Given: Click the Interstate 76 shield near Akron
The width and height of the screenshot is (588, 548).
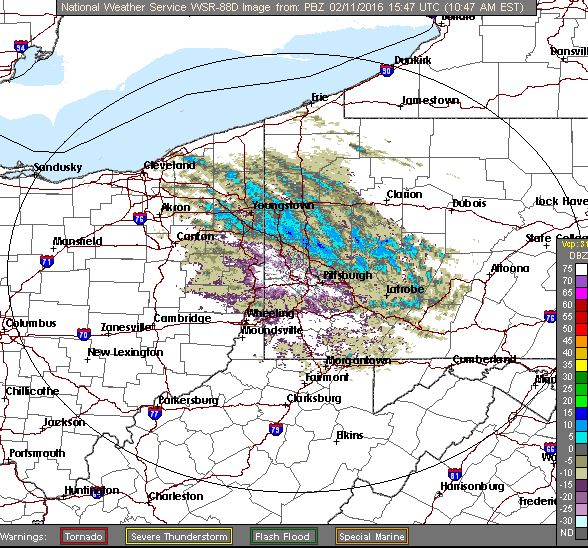Looking at the screenshot, I should (x=140, y=218).
